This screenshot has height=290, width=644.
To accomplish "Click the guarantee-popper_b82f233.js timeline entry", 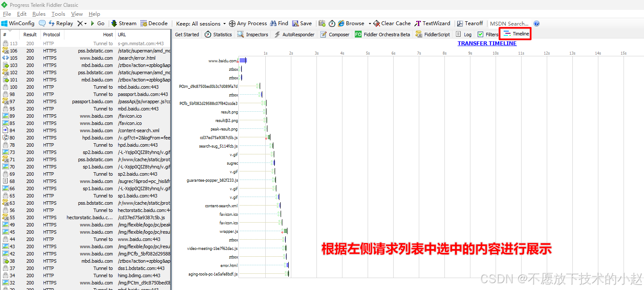I will coord(212,180).
